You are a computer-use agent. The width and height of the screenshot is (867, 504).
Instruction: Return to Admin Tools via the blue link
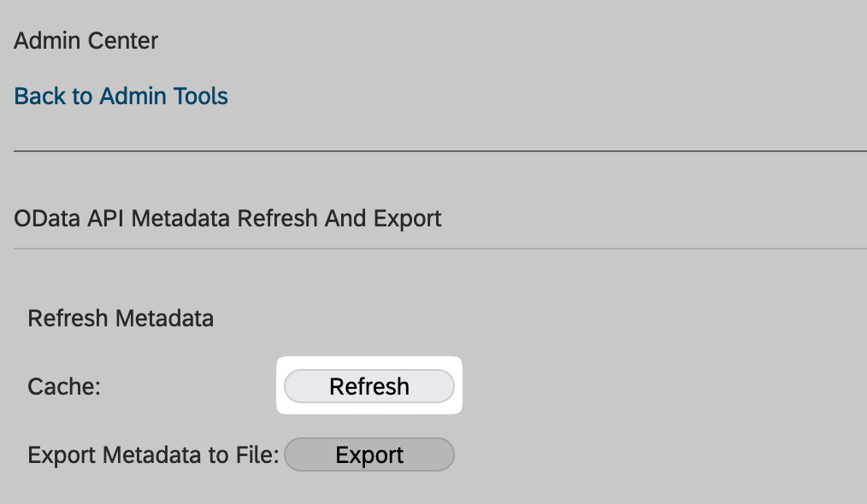click(121, 97)
